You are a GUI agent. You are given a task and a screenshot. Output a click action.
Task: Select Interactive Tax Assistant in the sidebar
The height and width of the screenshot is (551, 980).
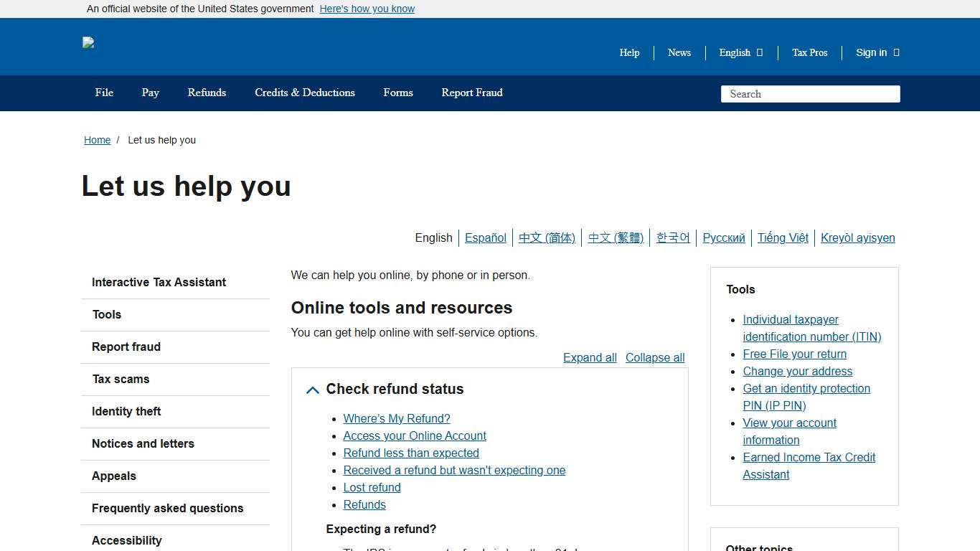tap(159, 282)
